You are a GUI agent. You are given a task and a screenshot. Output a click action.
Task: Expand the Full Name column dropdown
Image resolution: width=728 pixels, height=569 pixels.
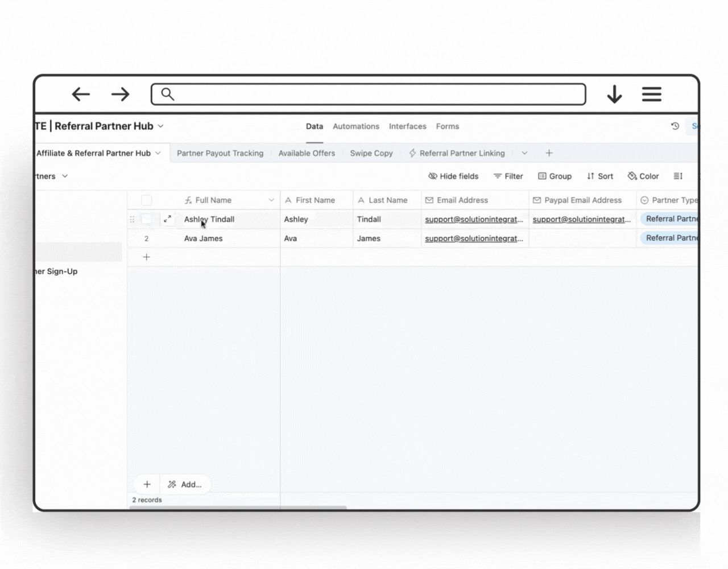tap(271, 200)
